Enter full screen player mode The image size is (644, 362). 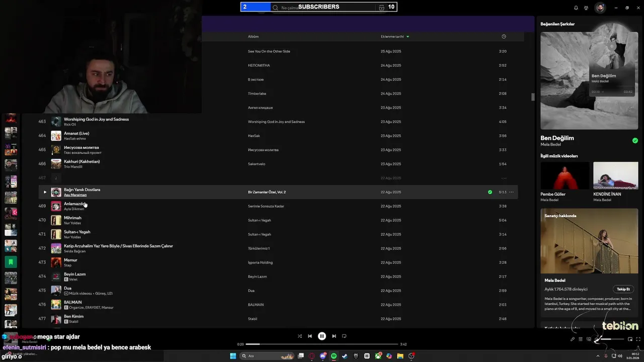[x=638, y=339]
